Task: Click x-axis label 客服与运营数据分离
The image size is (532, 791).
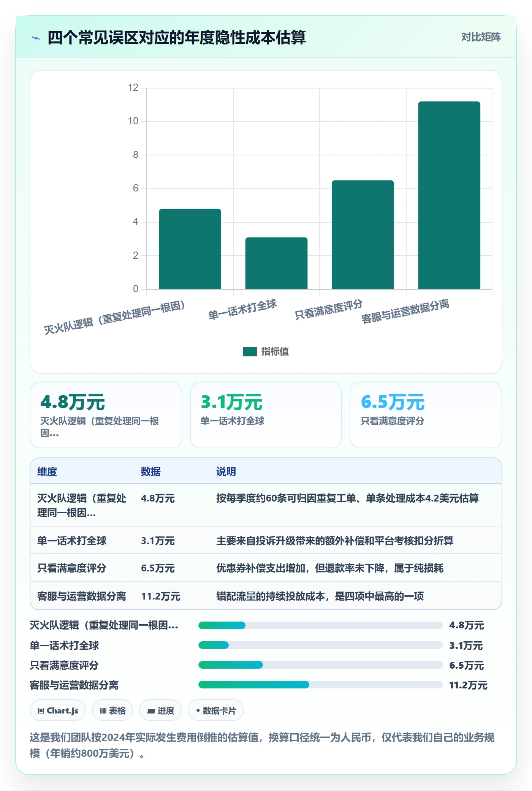Action: (405, 311)
